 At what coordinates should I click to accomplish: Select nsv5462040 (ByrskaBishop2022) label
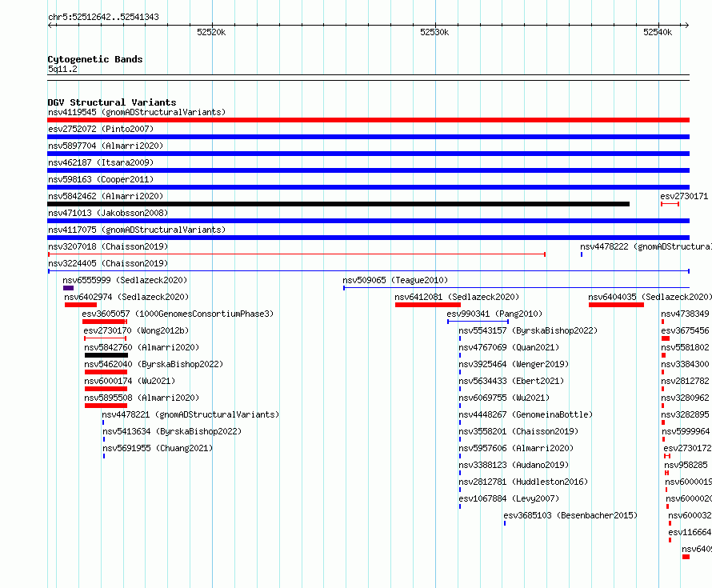(154, 364)
